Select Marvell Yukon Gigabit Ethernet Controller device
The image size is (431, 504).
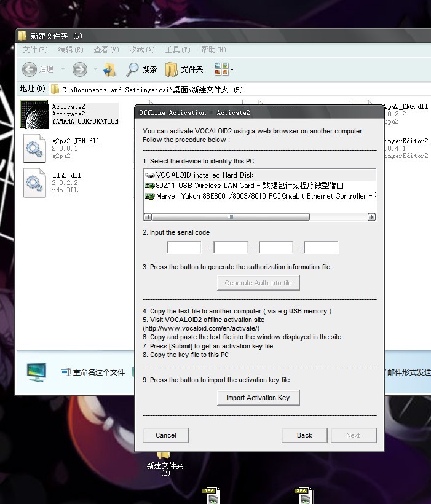[x=259, y=196]
